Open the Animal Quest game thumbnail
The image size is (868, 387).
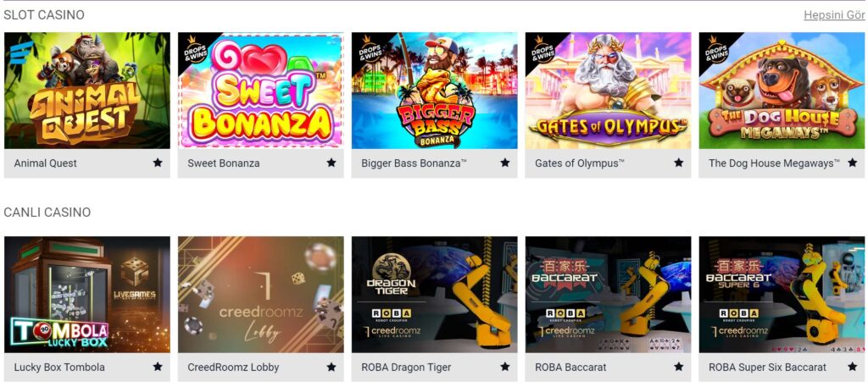point(87,91)
